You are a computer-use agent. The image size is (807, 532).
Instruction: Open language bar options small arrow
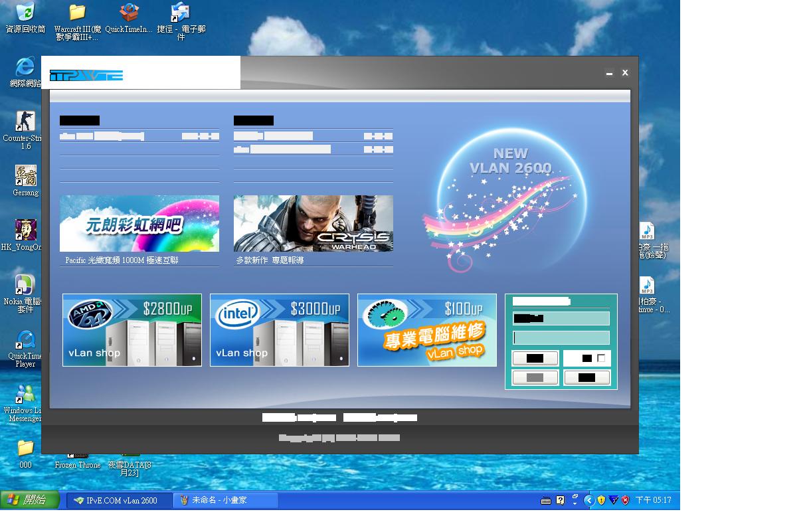575,503
